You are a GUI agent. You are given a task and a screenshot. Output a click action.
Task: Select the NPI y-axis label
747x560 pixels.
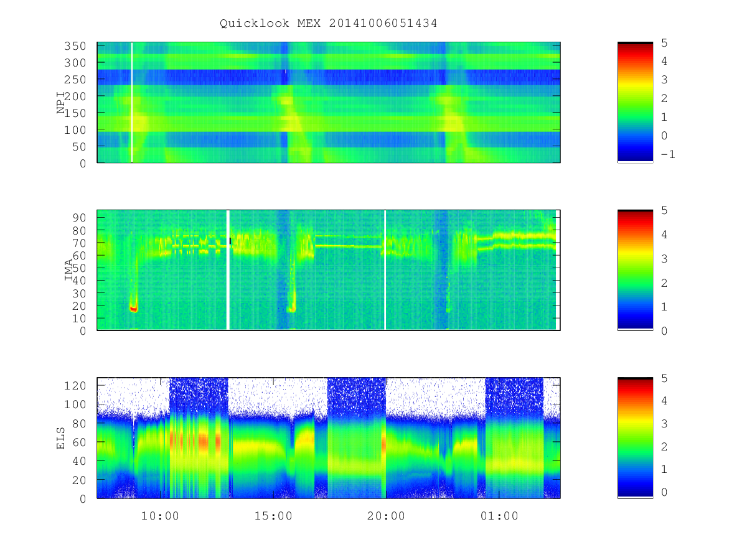point(61,103)
